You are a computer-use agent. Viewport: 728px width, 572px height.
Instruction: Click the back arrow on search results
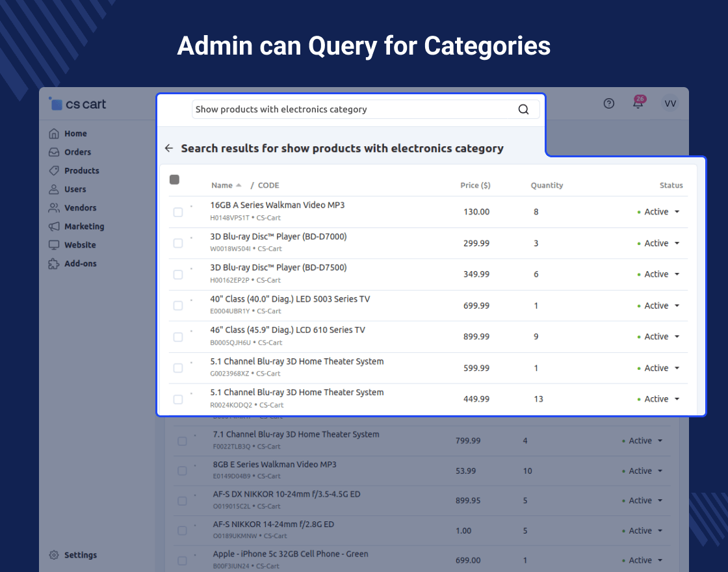point(168,148)
